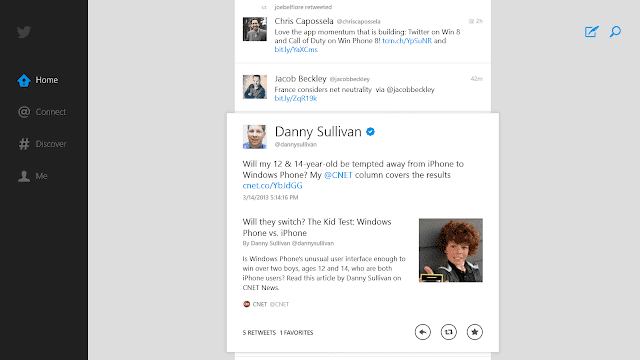Open the Discover section
Image resolution: width=640 pixels, height=360 pixels.
pos(42,144)
